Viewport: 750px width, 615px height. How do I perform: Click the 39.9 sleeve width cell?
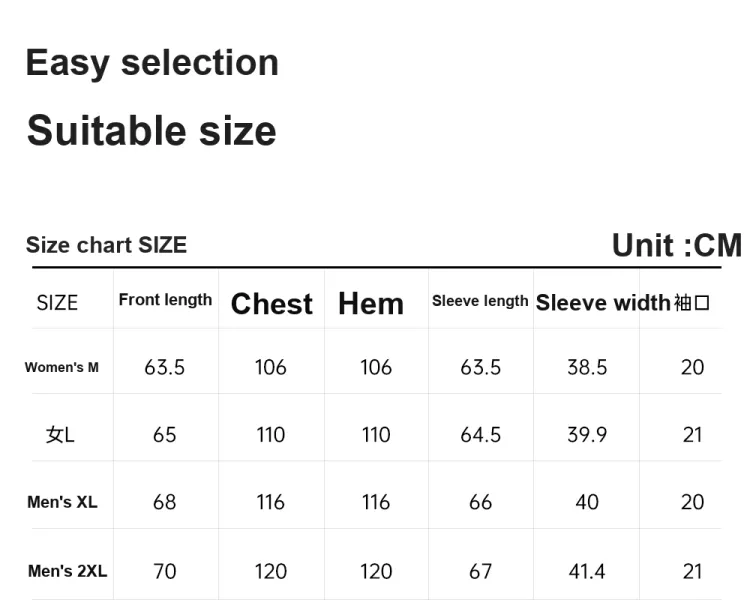point(587,435)
